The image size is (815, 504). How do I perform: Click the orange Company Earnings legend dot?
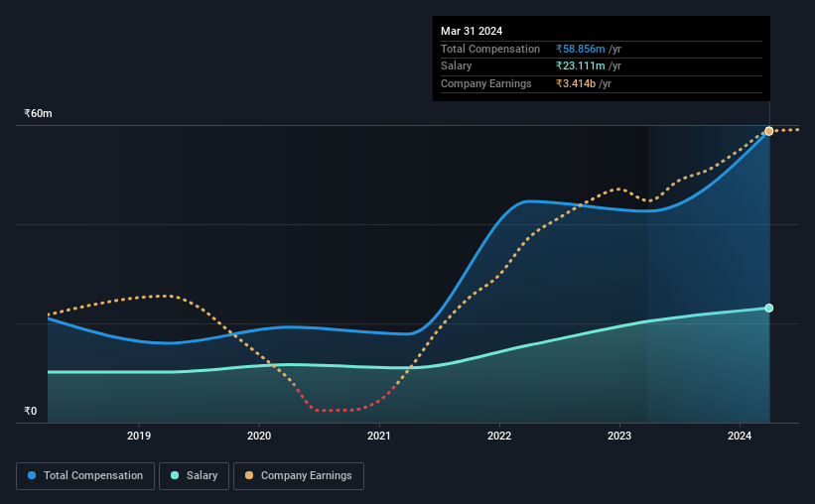(x=249, y=475)
